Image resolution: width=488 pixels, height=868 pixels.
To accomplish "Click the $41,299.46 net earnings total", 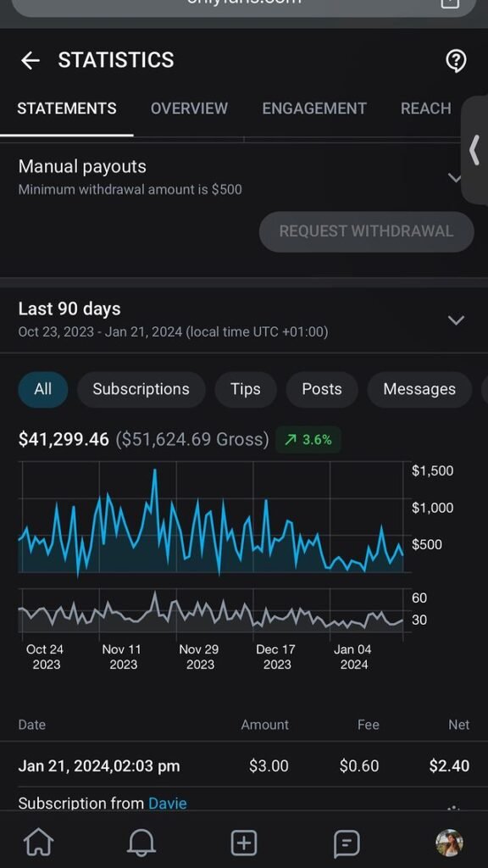I will pyautogui.click(x=64, y=440).
